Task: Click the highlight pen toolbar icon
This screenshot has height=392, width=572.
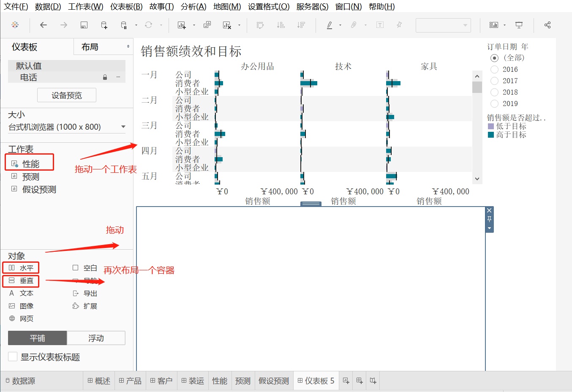Action: point(330,25)
